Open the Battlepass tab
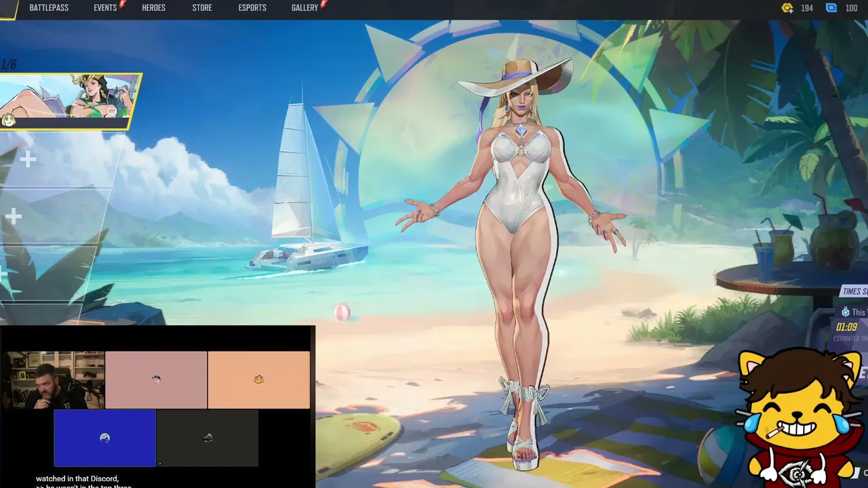This screenshot has width=868, height=488. tap(49, 8)
